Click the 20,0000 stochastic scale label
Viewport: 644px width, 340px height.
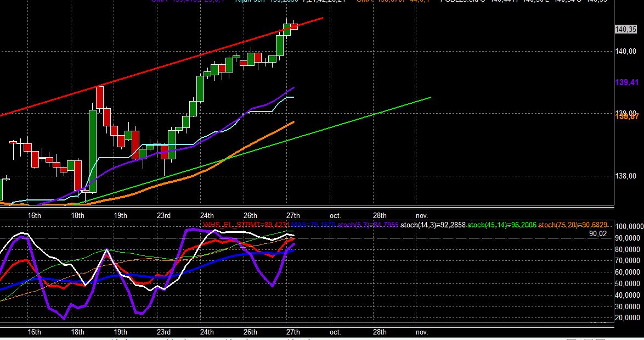627,318
